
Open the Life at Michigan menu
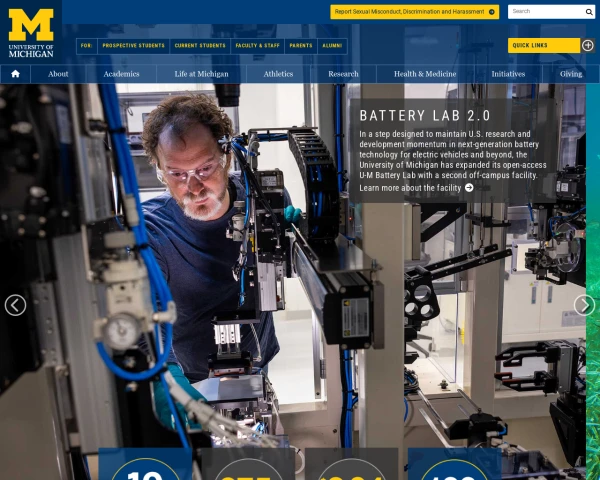(201, 74)
